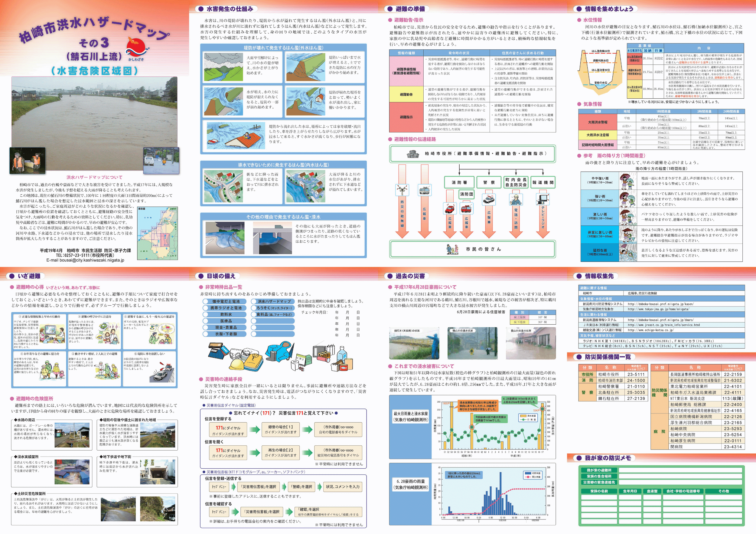Click the 土砂災害危険箇所 heading
Viewport: 756px width, 534px height.
[30, 493]
